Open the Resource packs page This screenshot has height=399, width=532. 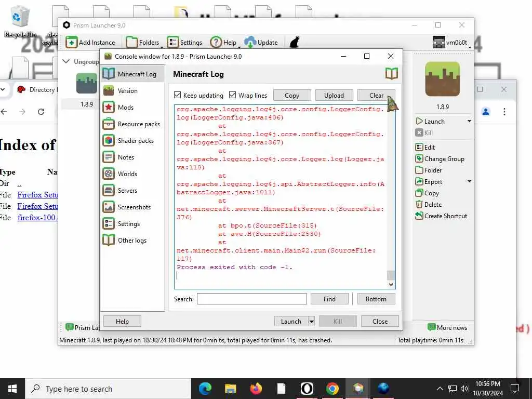click(132, 124)
